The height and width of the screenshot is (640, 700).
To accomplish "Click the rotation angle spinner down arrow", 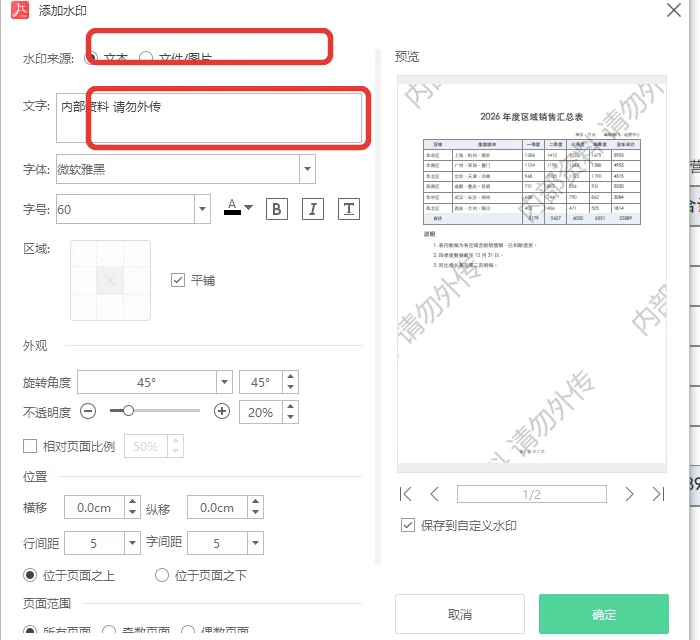I will pyautogui.click(x=291, y=387).
